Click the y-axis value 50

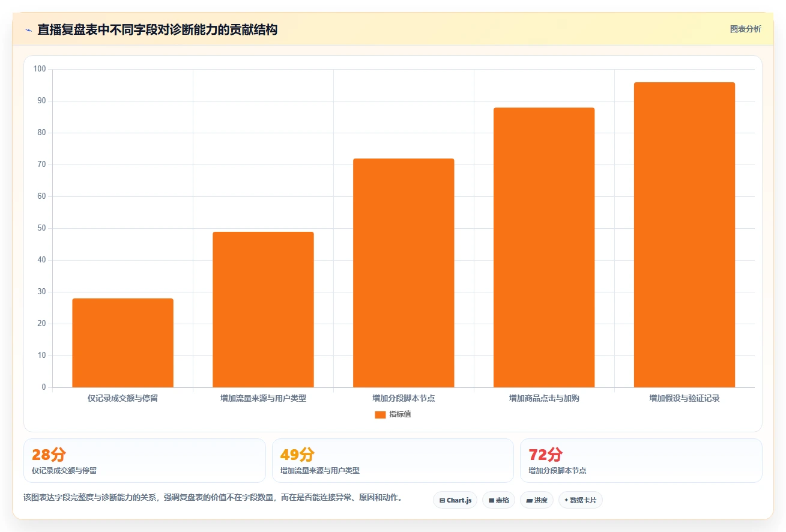click(x=42, y=228)
